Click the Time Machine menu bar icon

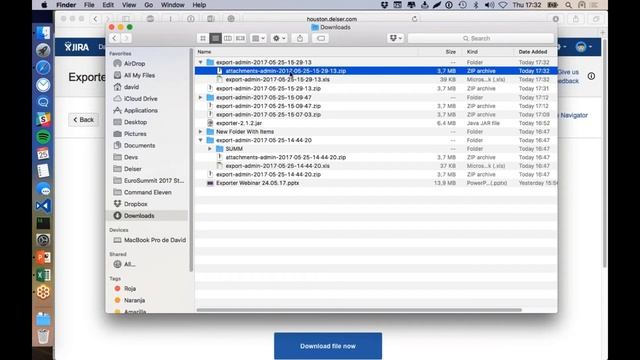point(462,5)
